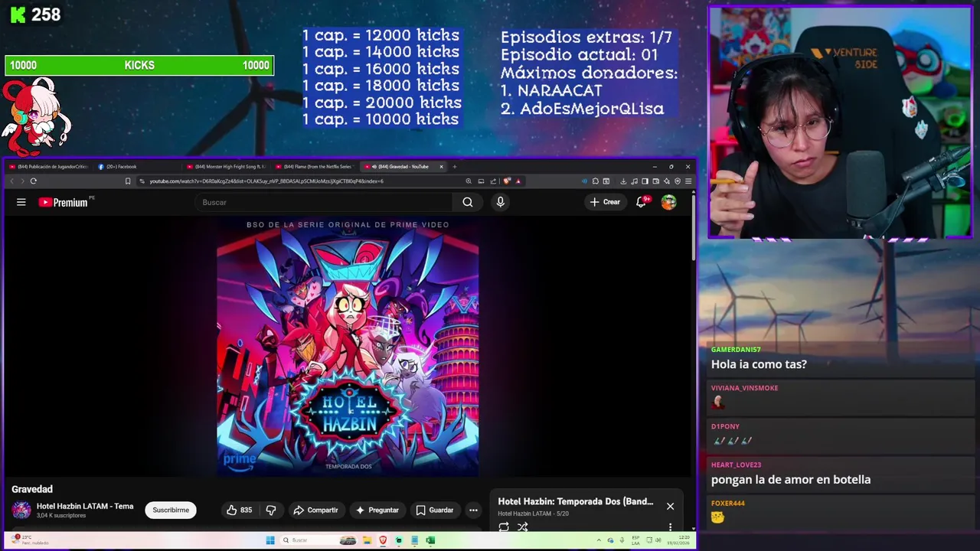The width and height of the screenshot is (980, 551).
Task: Click the page vertical scrollbar
Action: 694,226
